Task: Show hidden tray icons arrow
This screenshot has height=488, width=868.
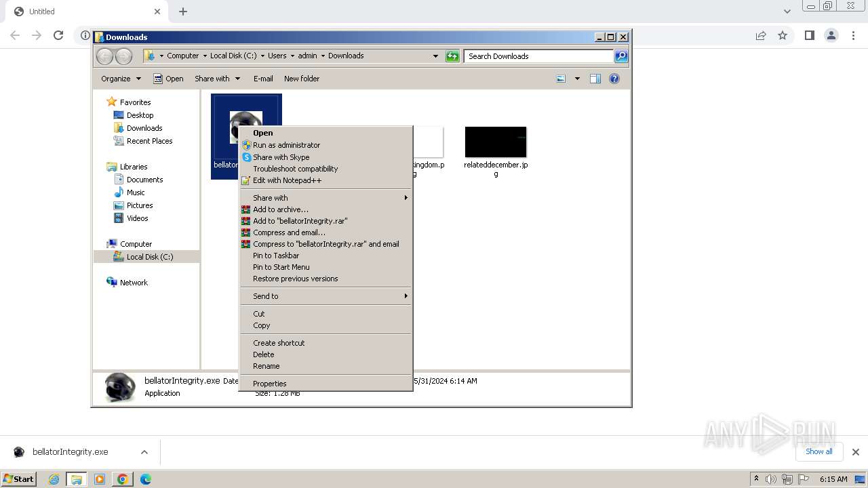Action: coord(756,479)
